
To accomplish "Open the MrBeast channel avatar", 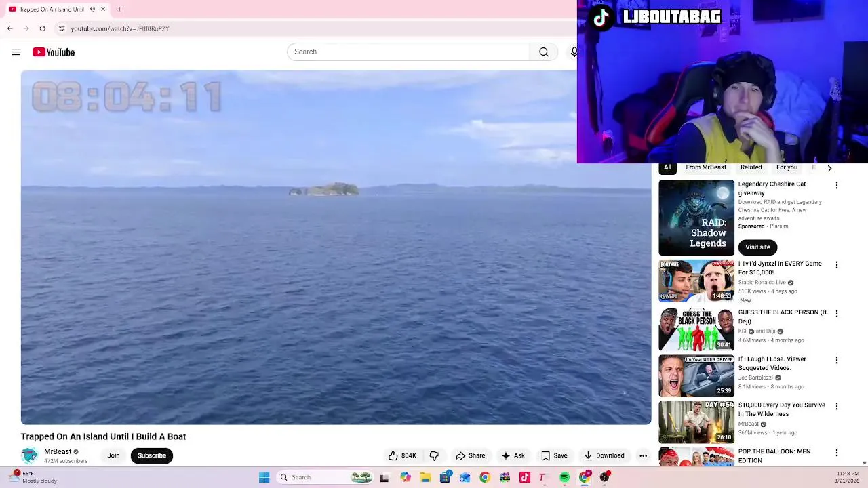I will tap(30, 455).
